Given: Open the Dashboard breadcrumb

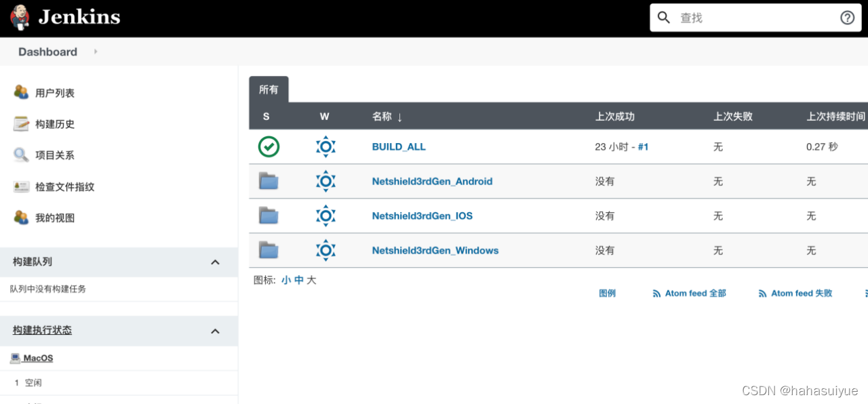Looking at the screenshot, I should [x=47, y=52].
